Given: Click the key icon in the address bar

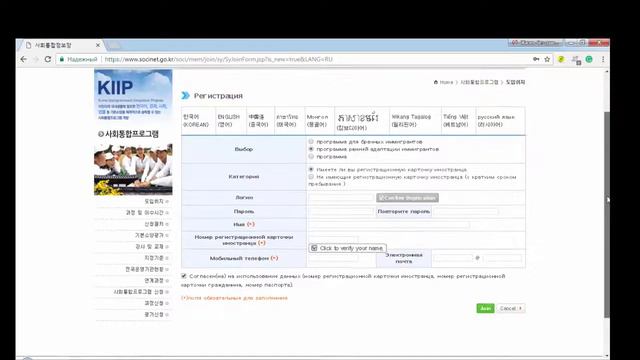Looking at the screenshot, I should coord(536,59).
